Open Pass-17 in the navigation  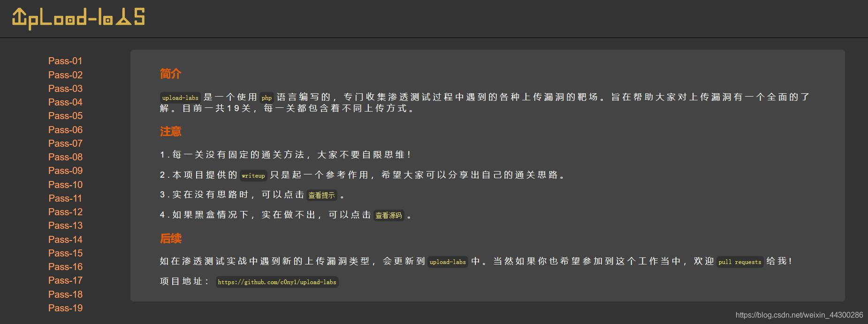click(65, 280)
